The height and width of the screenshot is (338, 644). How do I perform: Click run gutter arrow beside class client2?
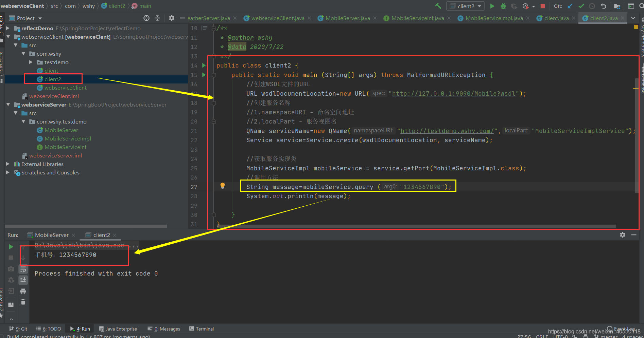[x=204, y=65]
